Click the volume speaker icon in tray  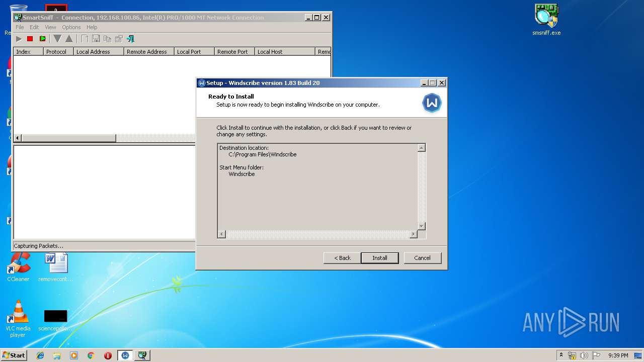584,355
